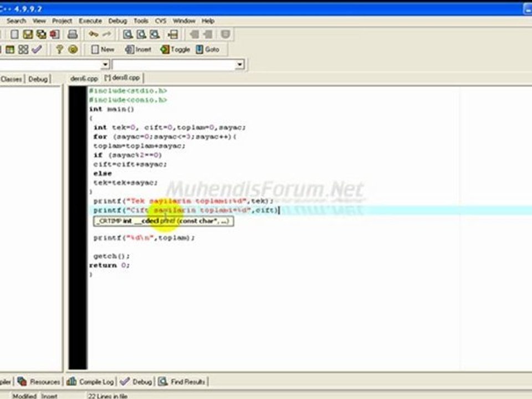Viewport: 532px width, 399px height.
Task: Click the About round yellow icon
Action: point(73,49)
